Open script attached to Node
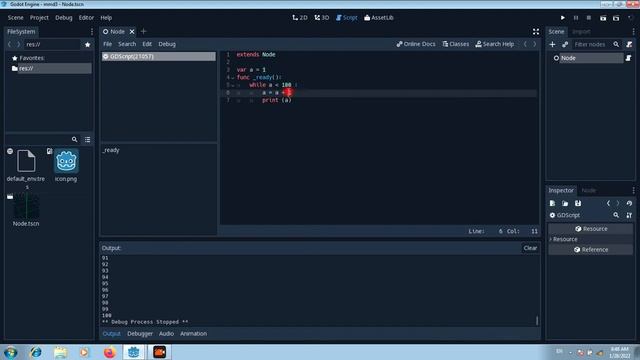640x360 pixels. coord(628,58)
